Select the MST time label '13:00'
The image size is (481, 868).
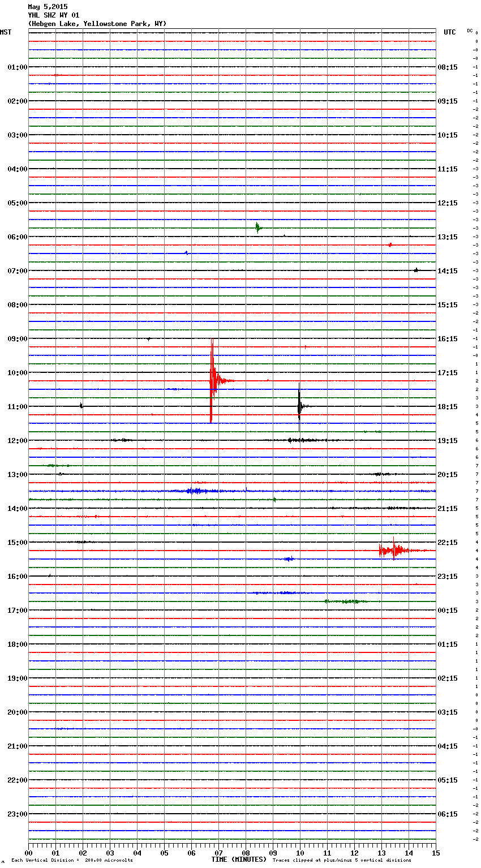pos(18,475)
